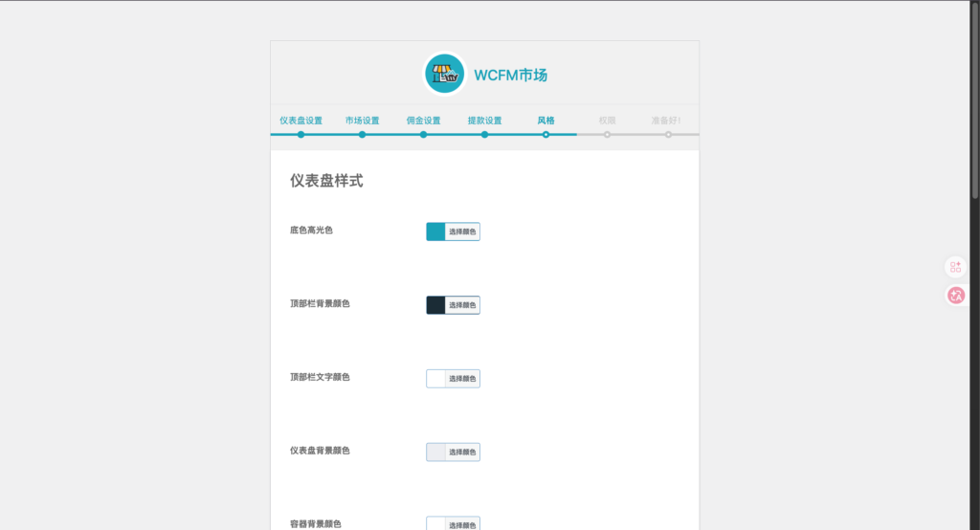The width and height of the screenshot is (980, 530).
Task: Click the 容器背景颜色 label
Action: point(316,523)
